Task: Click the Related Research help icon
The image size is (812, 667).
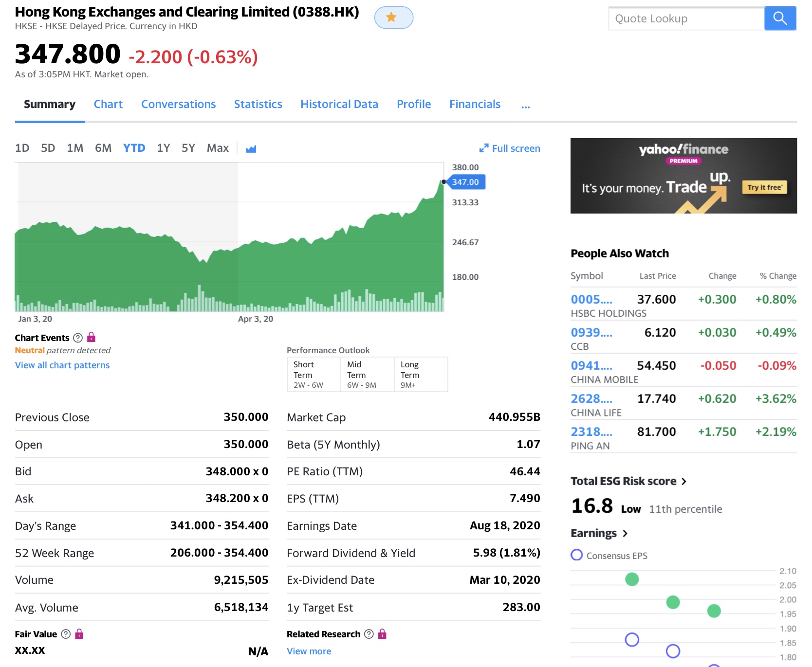Action: click(369, 634)
